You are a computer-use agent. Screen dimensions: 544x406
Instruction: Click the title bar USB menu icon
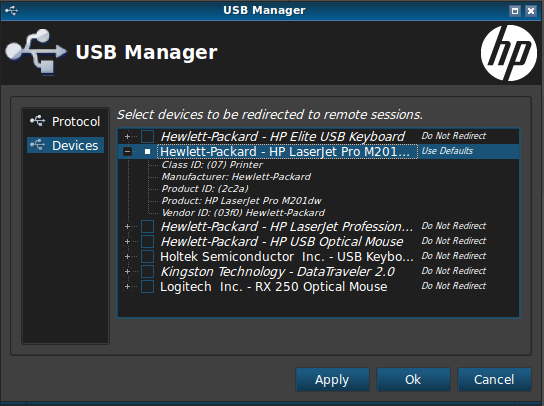point(11,10)
